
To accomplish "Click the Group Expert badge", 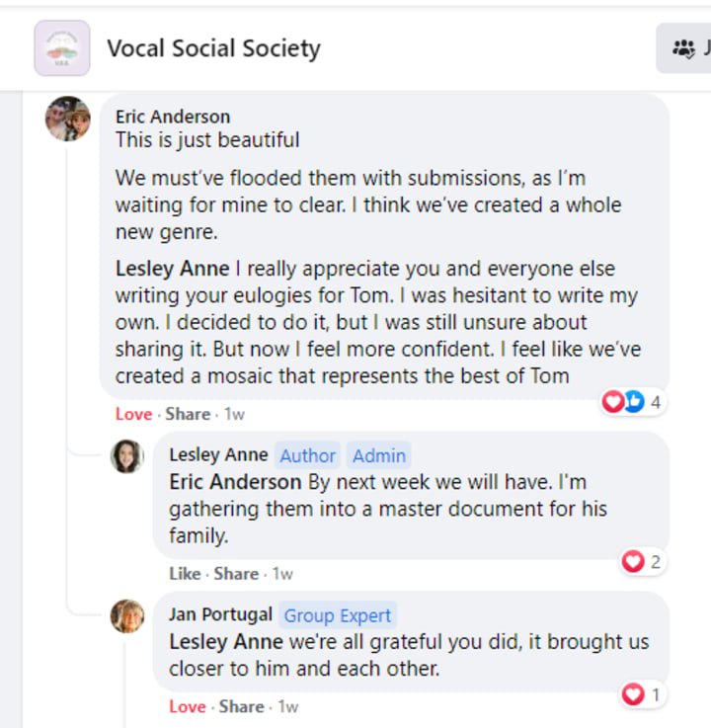I will (338, 615).
